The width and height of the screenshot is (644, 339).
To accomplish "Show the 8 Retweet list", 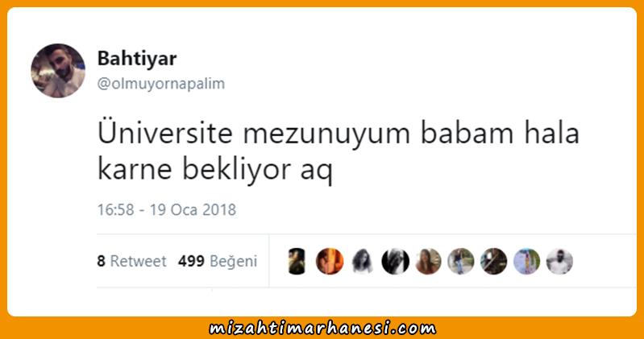I will tap(131, 261).
